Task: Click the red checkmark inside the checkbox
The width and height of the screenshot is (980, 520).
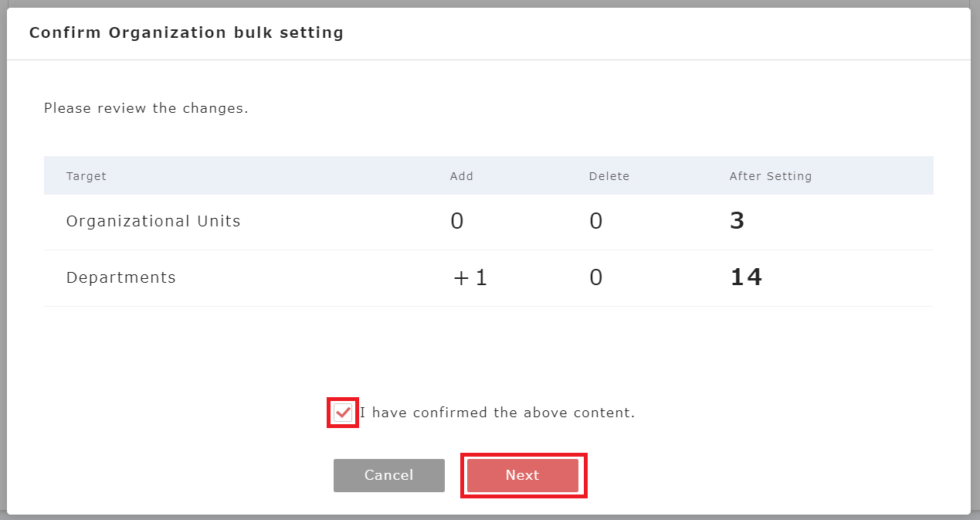Action: 343,413
